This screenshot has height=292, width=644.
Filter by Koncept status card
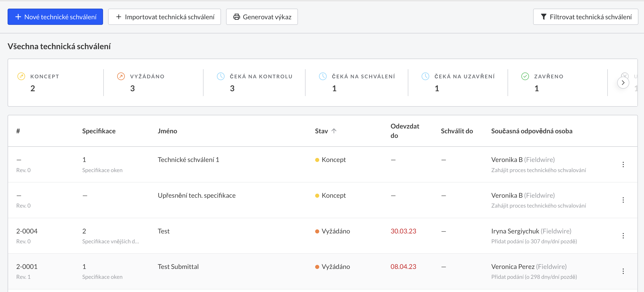click(x=56, y=83)
